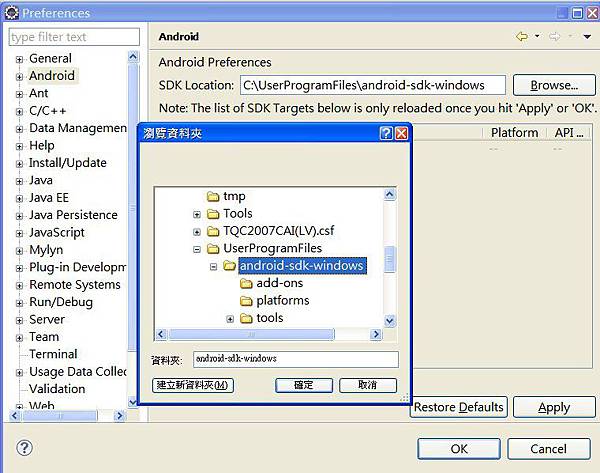Click the Preferences window gear icon
This screenshot has width=600, height=473.
coord(11,13)
